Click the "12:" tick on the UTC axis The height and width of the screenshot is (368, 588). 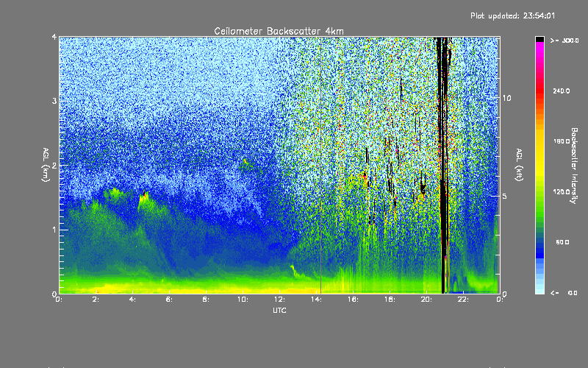(279, 300)
